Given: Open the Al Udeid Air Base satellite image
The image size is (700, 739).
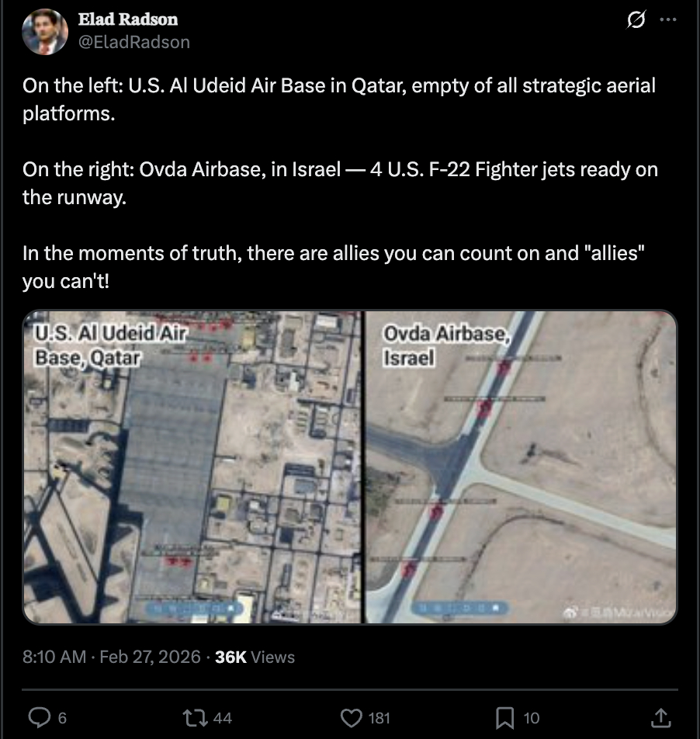Looking at the screenshot, I should click(x=192, y=467).
